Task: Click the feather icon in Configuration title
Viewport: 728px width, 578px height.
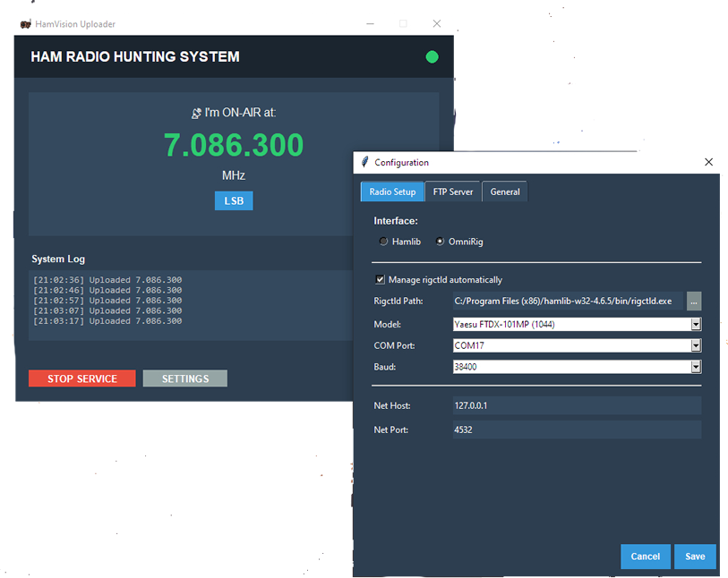Action: 364,163
